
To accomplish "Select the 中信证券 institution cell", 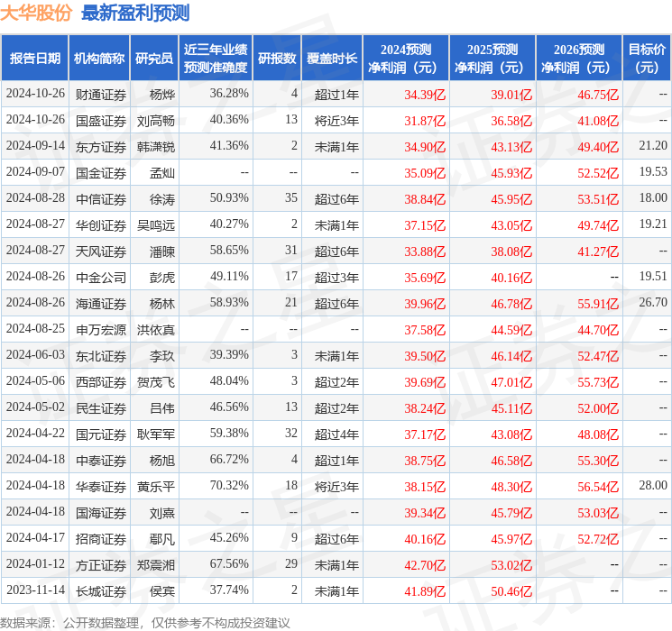I will pos(101,199).
